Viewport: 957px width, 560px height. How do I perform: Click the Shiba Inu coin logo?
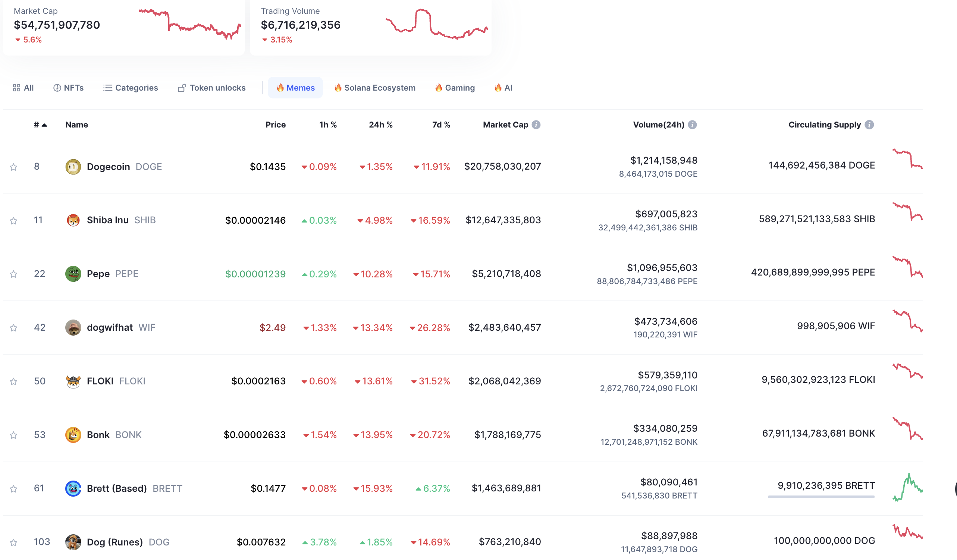click(x=73, y=220)
